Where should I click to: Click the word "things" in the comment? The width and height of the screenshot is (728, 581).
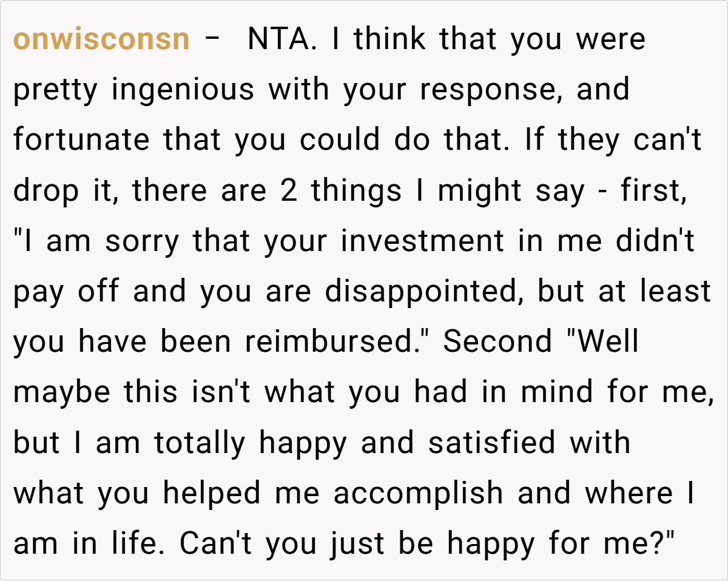[356, 191]
